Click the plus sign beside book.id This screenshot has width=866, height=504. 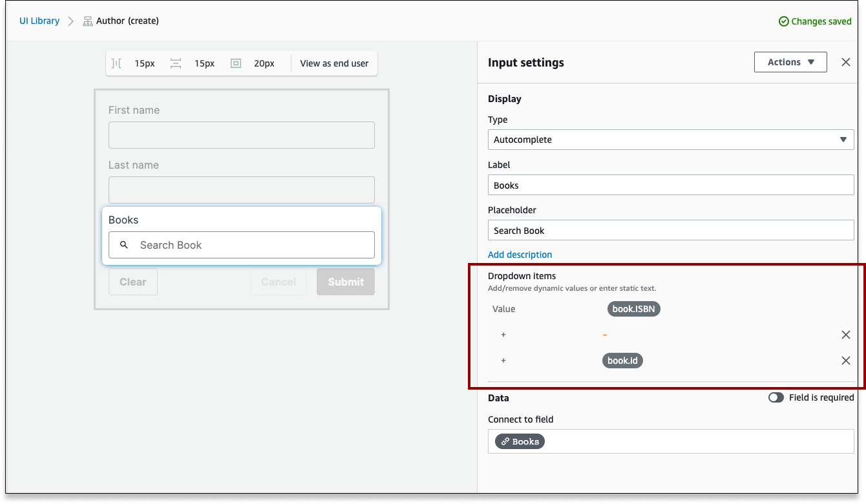click(503, 361)
